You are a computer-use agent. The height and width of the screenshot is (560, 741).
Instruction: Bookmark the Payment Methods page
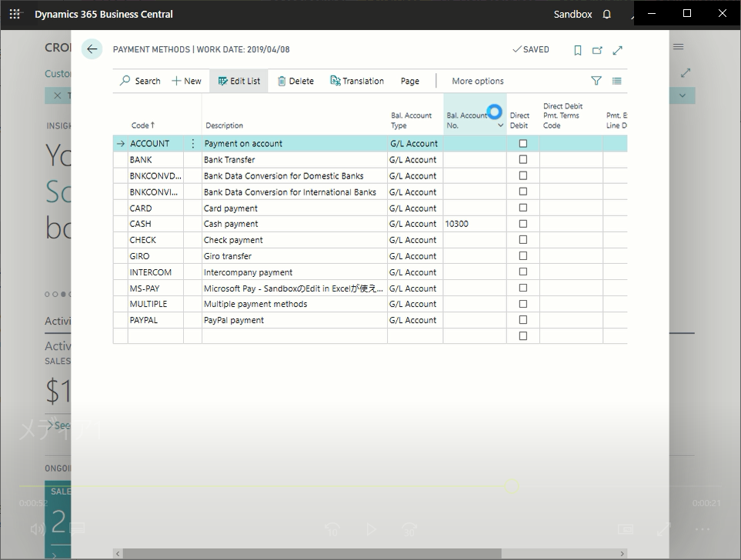(578, 50)
